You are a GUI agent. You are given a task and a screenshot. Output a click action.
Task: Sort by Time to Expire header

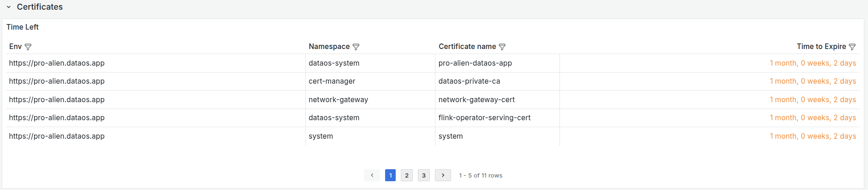[x=821, y=47]
